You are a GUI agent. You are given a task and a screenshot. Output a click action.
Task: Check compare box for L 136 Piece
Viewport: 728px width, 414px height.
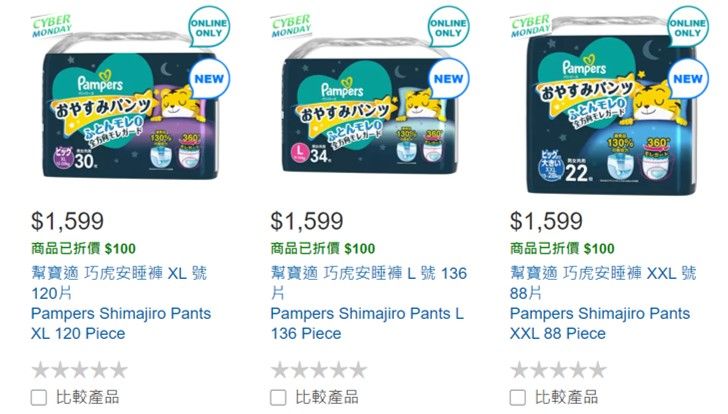point(278,397)
